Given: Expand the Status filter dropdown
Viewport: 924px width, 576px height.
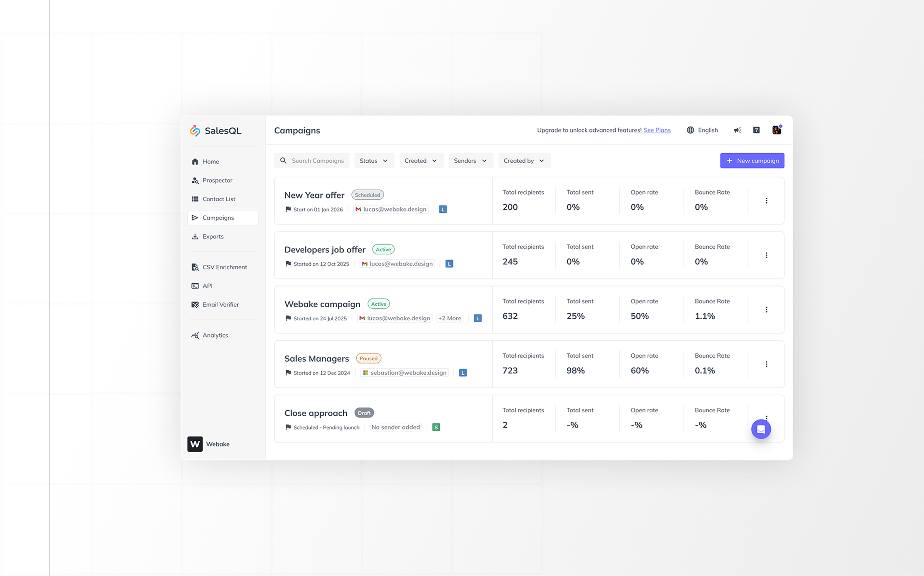Looking at the screenshot, I should tap(374, 161).
